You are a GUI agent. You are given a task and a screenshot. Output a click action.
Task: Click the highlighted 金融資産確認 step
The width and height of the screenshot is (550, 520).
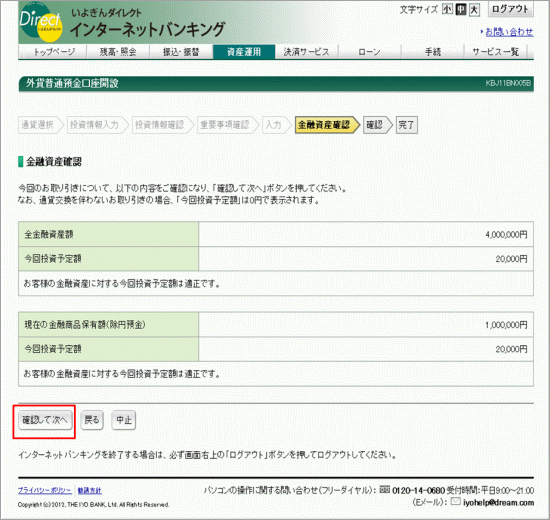click(x=327, y=125)
